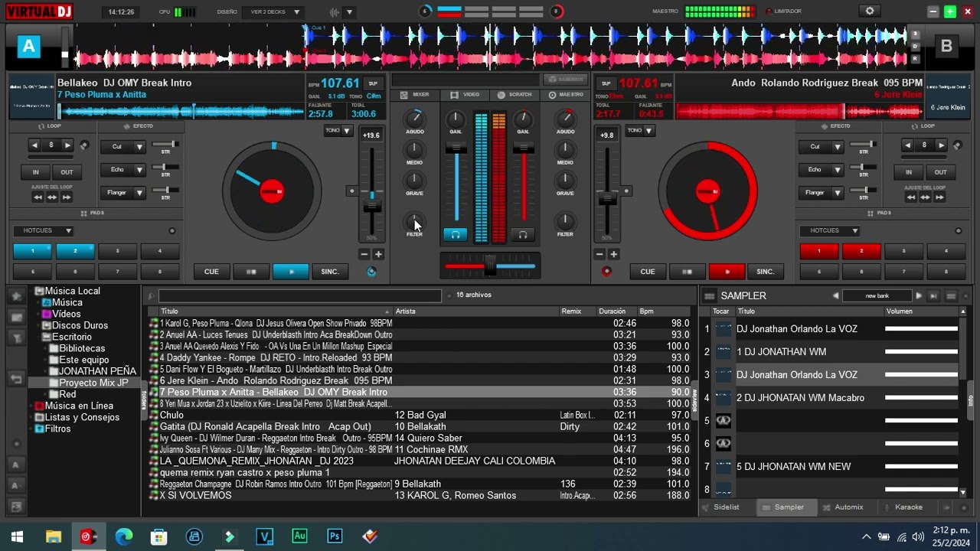Click the sampler skip-to-end icon

[x=933, y=296]
